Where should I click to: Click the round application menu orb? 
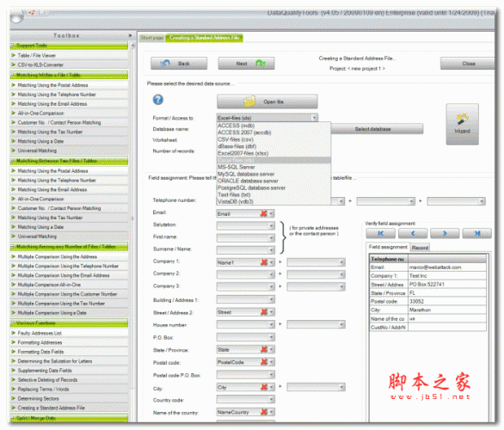16,15
